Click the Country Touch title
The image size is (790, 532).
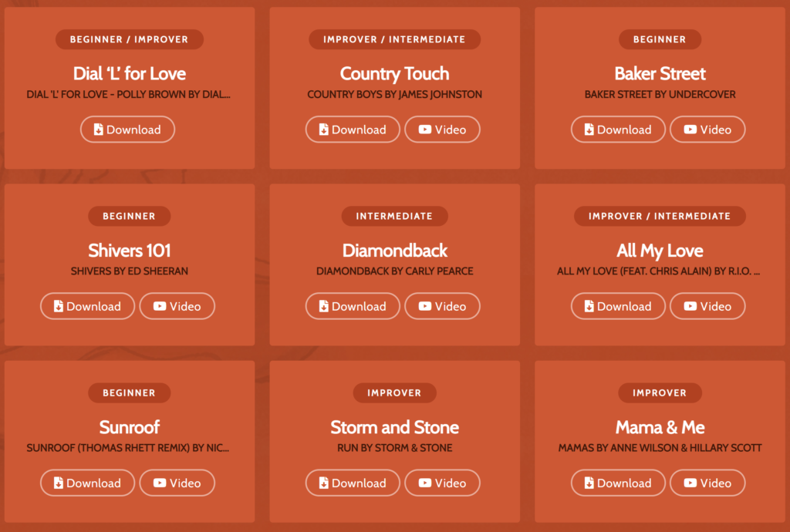(394, 73)
